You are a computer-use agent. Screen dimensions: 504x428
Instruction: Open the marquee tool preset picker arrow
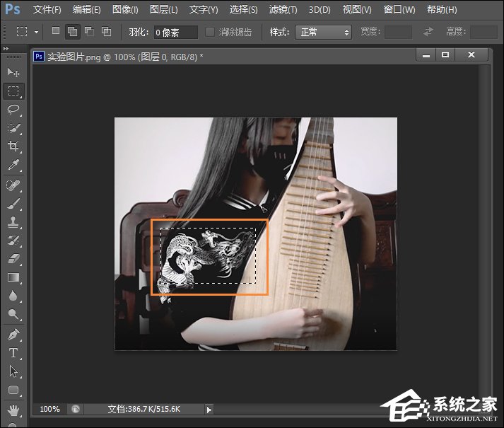tap(37, 32)
